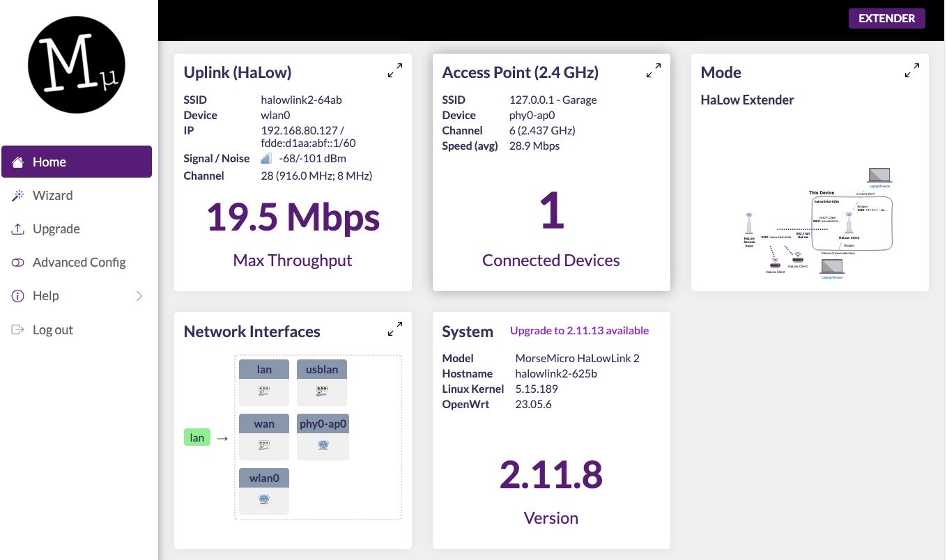Viewport: 947px width, 560px height.
Task: Click the Advanced Config toggle icon
Action: tap(18, 263)
